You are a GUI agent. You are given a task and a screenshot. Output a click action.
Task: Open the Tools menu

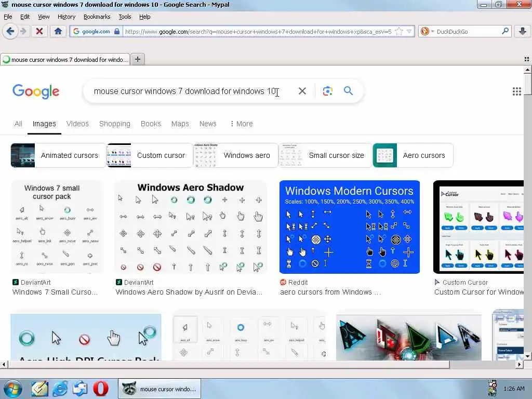pos(125,17)
